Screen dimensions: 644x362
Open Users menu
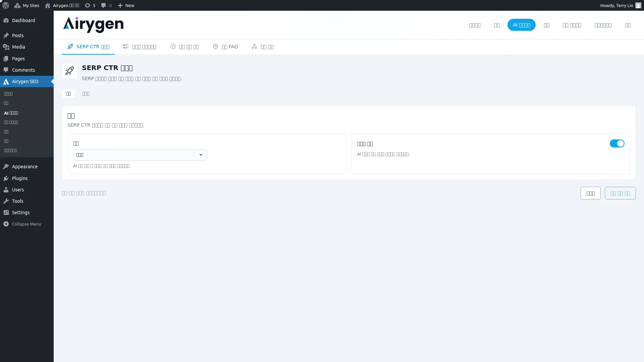pos(27,190)
